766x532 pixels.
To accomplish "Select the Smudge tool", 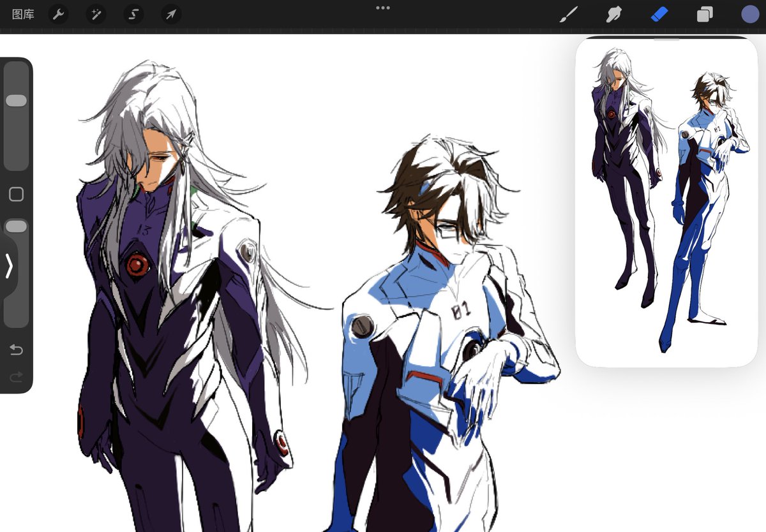I will [613, 14].
